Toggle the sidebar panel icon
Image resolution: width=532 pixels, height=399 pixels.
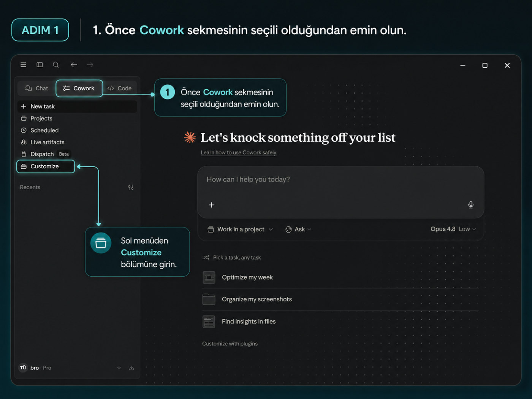(x=40, y=65)
